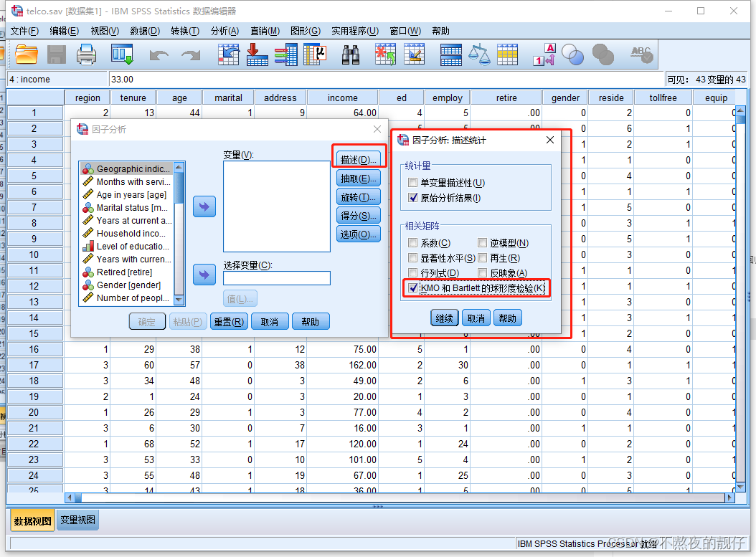
Task: Click the Go to variable icon
Action: (257, 54)
